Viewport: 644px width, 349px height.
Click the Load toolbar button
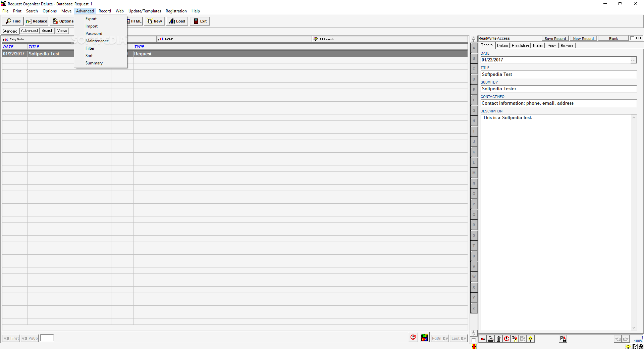(177, 21)
